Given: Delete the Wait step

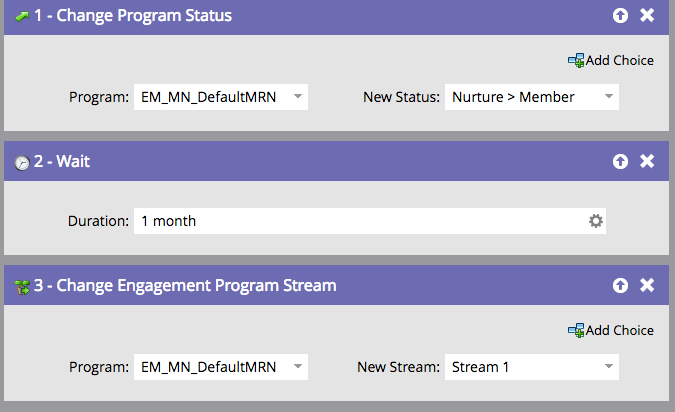Looking at the screenshot, I should [647, 161].
